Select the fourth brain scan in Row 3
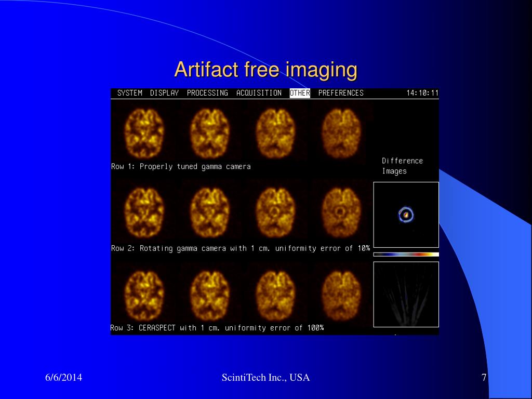The height and width of the screenshot is (399, 532). 341,296
